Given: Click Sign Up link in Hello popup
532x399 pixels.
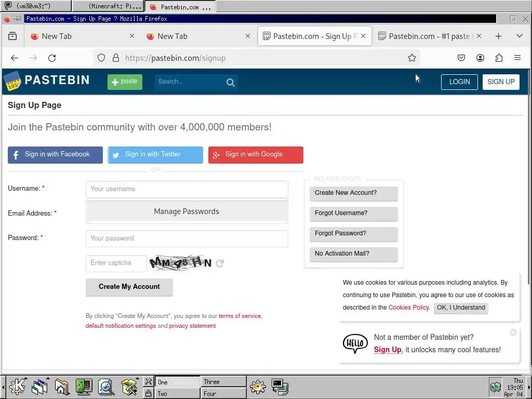Looking at the screenshot, I should (x=388, y=350).
